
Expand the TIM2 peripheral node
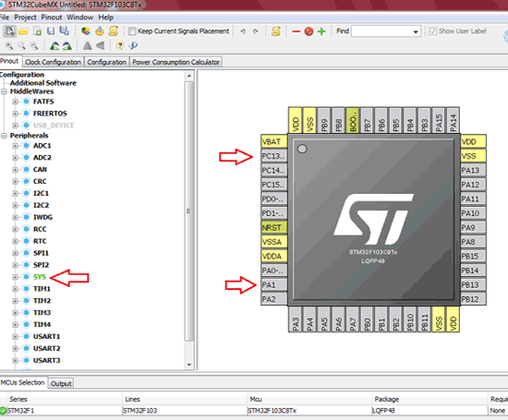point(15,301)
